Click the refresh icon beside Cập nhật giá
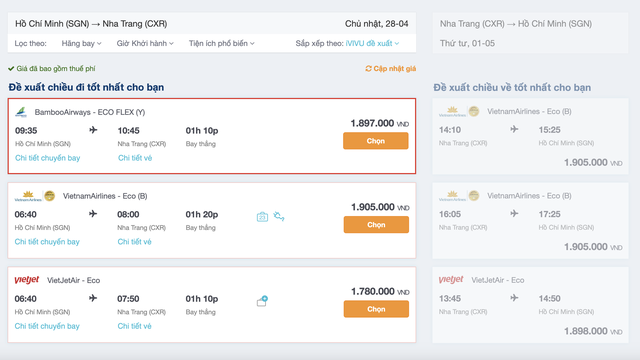Viewport: 640px width, 360px height. tap(368, 68)
